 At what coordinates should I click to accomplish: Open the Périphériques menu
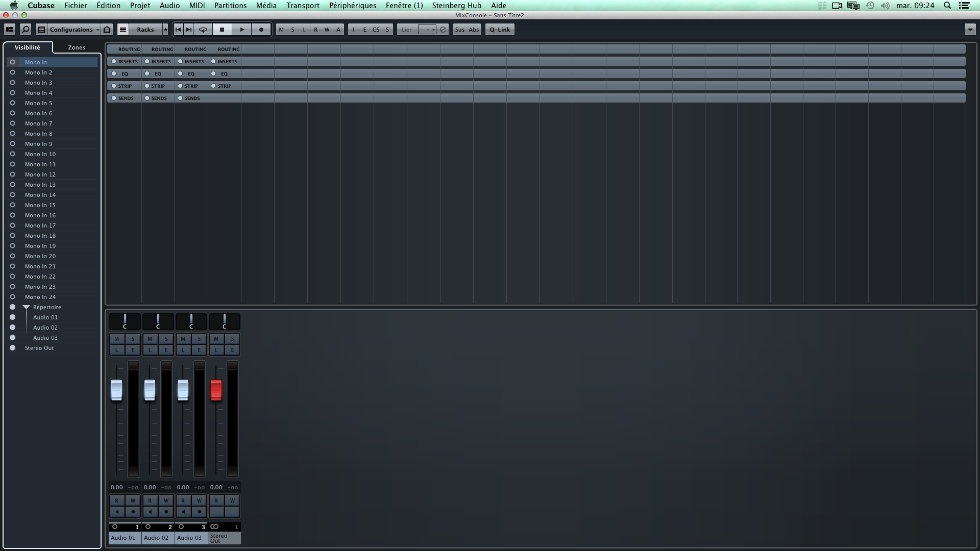pos(352,6)
